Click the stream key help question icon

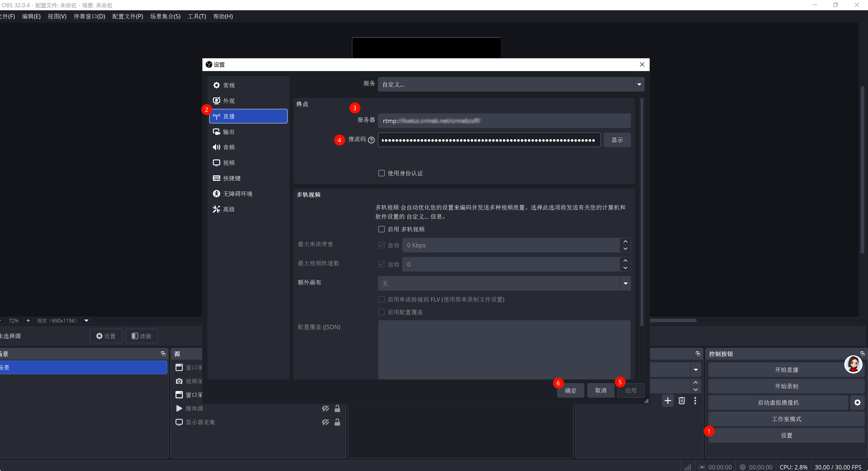pos(371,140)
